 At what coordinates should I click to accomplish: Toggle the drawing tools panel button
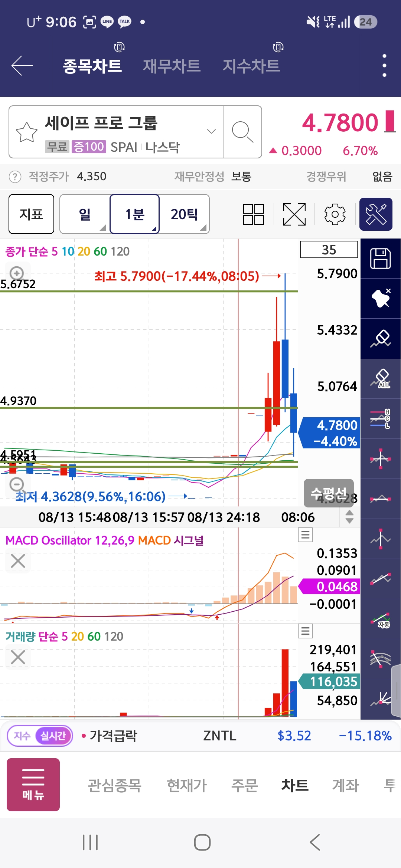pyautogui.click(x=376, y=214)
